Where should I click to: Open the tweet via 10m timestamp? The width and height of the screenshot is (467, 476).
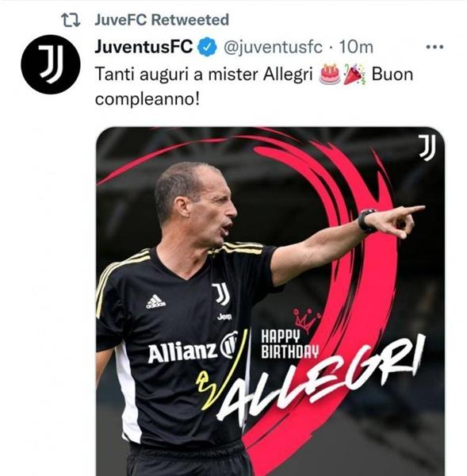(356, 47)
